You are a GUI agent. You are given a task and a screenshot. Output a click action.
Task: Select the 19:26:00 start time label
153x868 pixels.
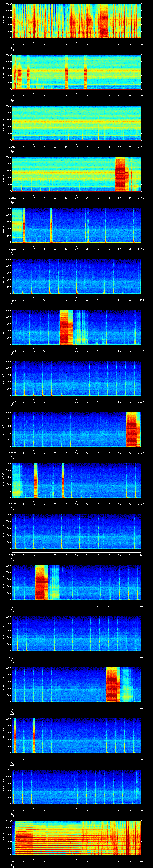coord(12,249)
